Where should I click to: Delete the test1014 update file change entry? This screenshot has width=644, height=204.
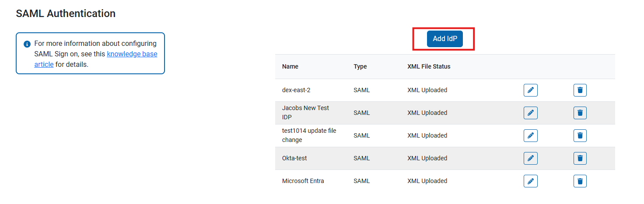pyautogui.click(x=580, y=136)
